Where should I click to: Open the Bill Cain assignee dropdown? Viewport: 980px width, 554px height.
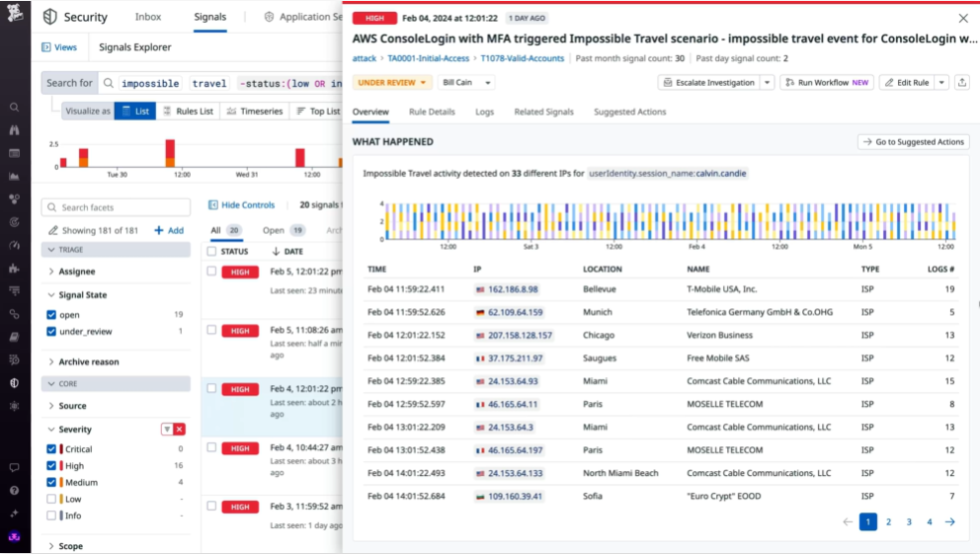466,82
